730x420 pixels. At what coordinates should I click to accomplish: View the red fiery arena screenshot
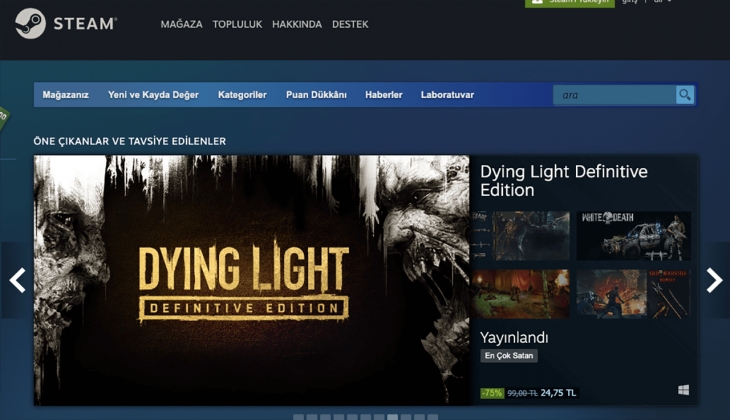[520, 294]
